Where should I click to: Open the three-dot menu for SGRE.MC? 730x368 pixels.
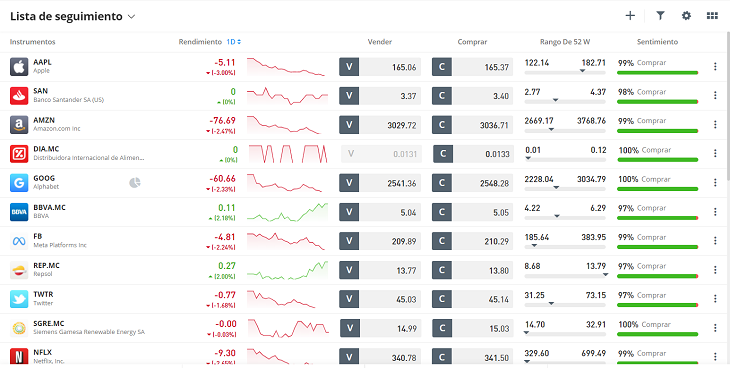715,328
